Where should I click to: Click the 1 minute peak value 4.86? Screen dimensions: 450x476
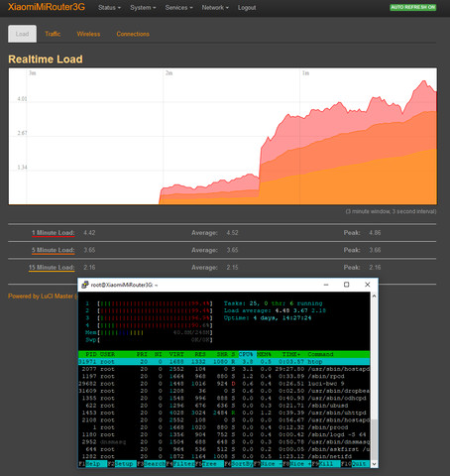pos(375,233)
